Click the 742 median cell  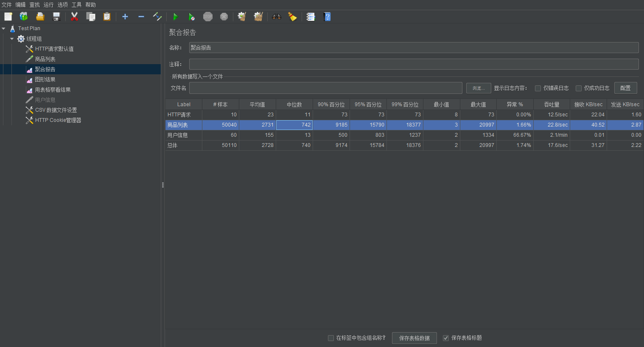coord(294,125)
